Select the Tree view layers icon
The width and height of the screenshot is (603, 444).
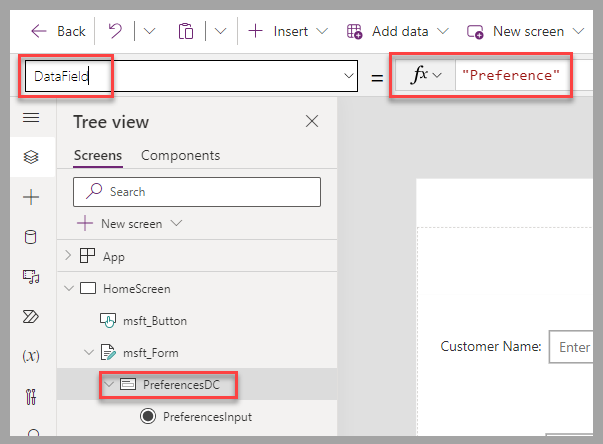pyautogui.click(x=31, y=157)
